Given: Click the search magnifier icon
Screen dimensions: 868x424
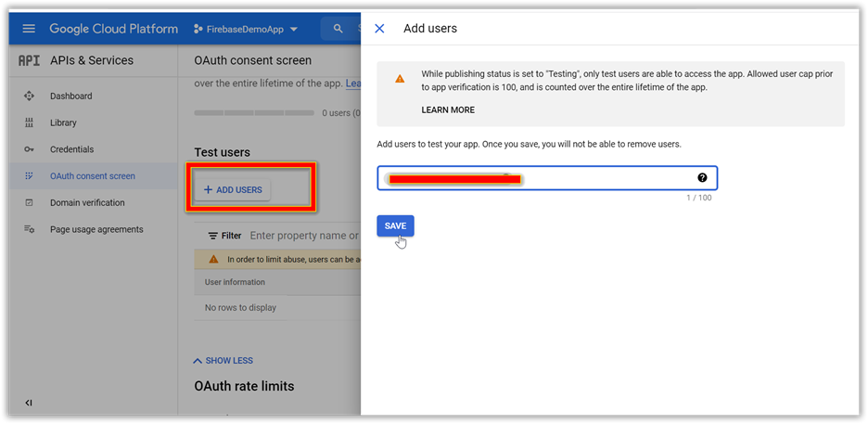Looking at the screenshot, I should click(x=338, y=29).
